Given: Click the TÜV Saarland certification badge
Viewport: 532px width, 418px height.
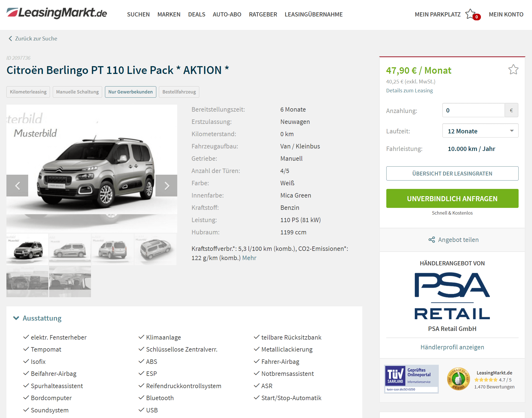Looking at the screenshot, I should tap(411, 379).
